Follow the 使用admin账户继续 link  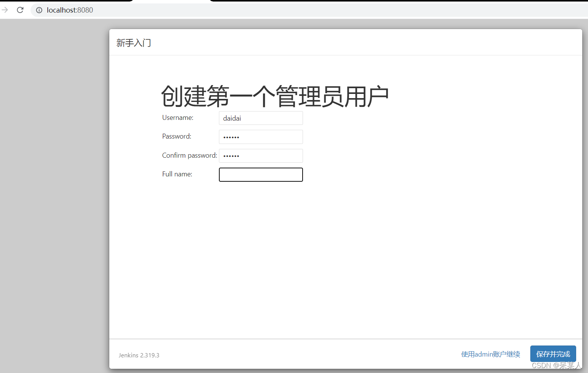(491, 354)
